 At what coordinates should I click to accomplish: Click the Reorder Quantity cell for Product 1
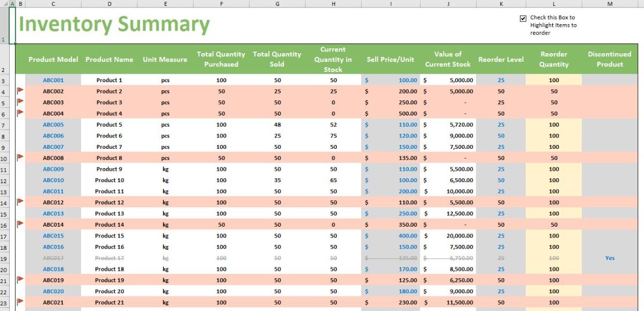(x=554, y=80)
